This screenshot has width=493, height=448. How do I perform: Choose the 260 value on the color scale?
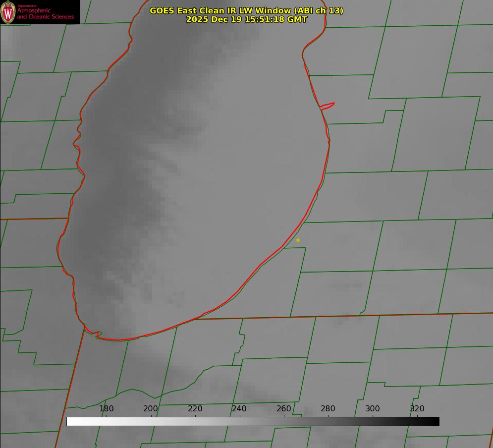[283, 408]
